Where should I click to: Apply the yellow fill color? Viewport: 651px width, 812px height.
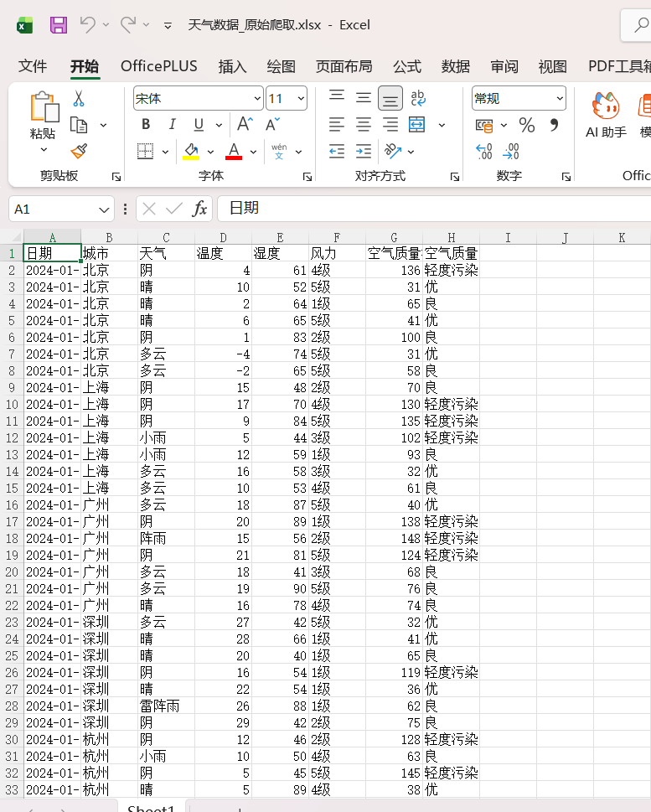coord(191,152)
